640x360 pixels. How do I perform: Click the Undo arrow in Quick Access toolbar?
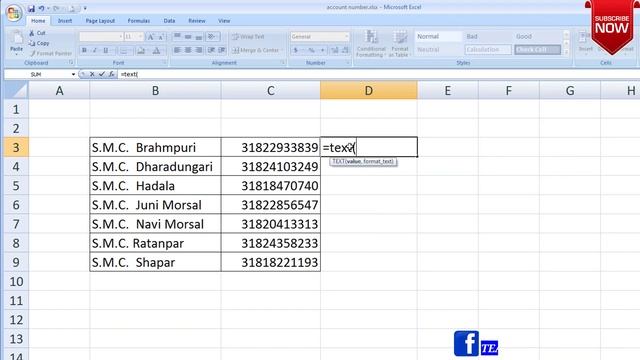tap(41, 8)
